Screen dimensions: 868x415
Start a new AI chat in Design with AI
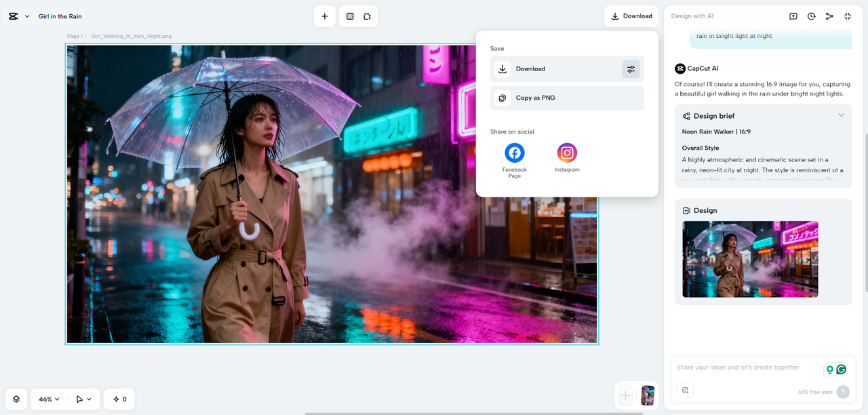click(x=793, y=16)
